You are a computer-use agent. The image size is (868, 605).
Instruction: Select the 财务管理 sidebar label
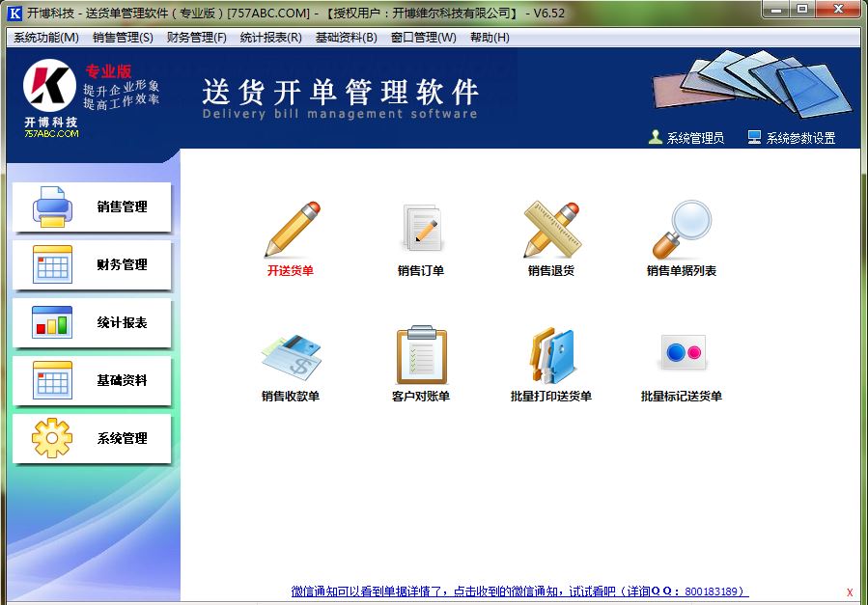click(x=123, y=265)
